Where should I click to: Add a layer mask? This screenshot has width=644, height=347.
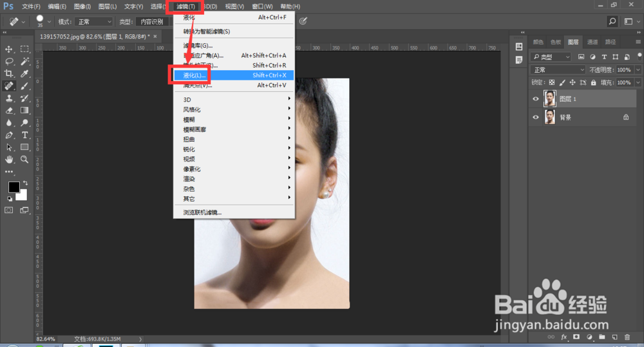[576, 337]
